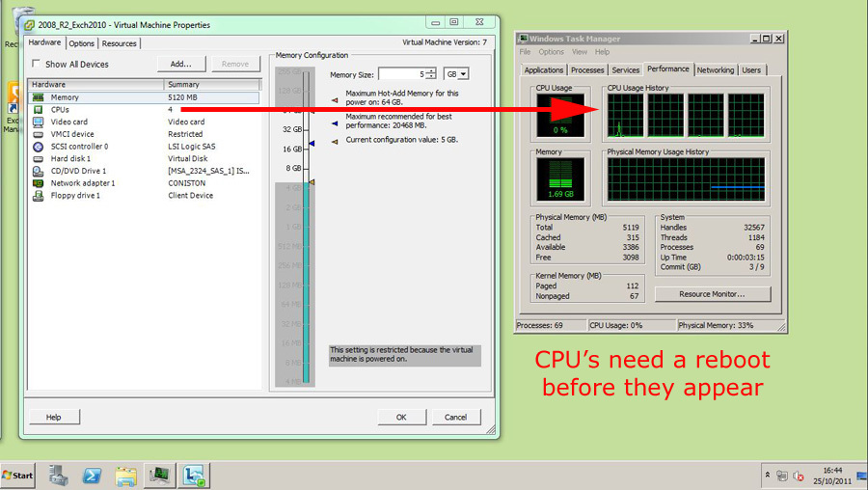This screenshot has width=868, height=490.
Task: Select the Video card monitor icon
Action: click(x=39, y=122)
